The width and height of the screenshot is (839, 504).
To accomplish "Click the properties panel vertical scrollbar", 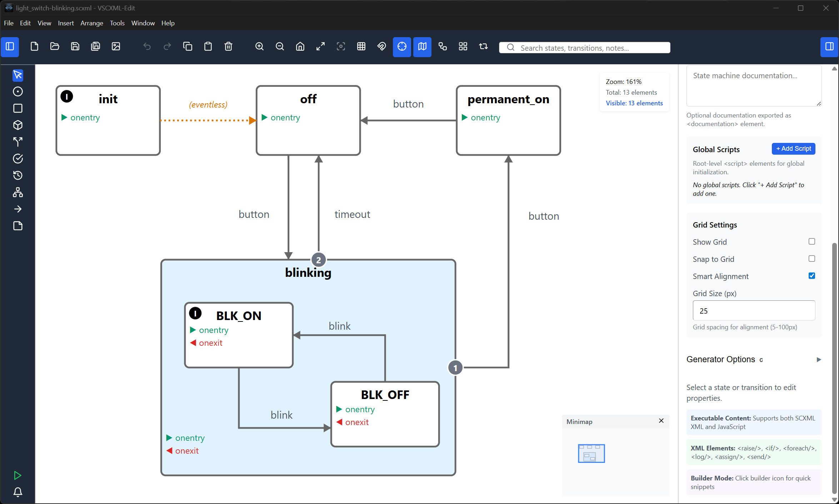I will [x=834, y=368].
